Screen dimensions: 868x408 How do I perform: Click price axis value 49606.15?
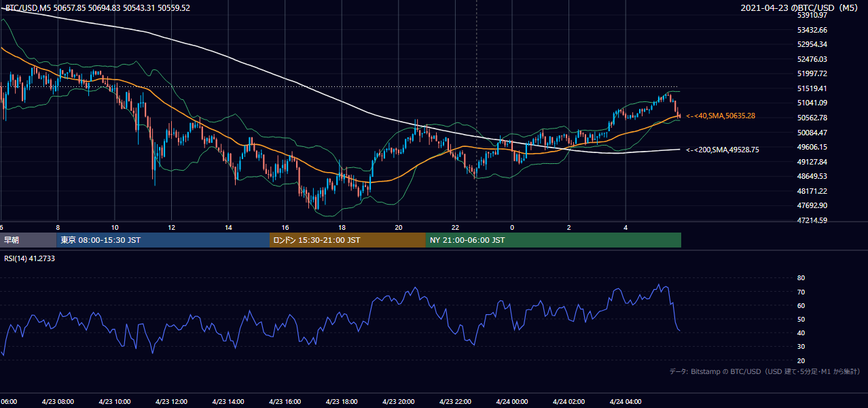[812, 147]
